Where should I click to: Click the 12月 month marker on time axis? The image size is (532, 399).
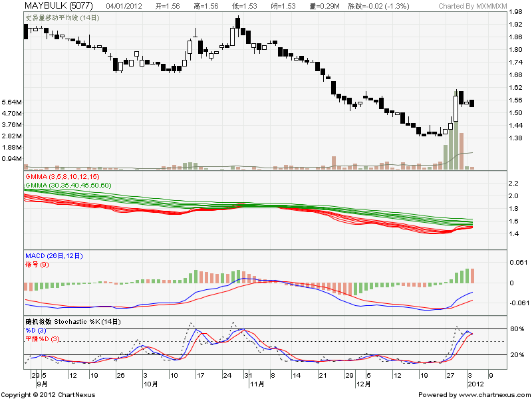coord(363,384)
